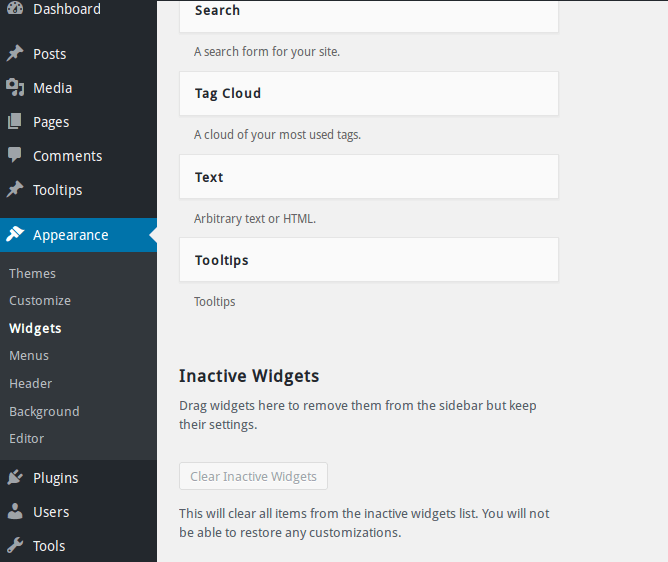The height and width of the screenshot is (562, 668).
Task: Click the Media library icon
Action: (x=15, y=87)
